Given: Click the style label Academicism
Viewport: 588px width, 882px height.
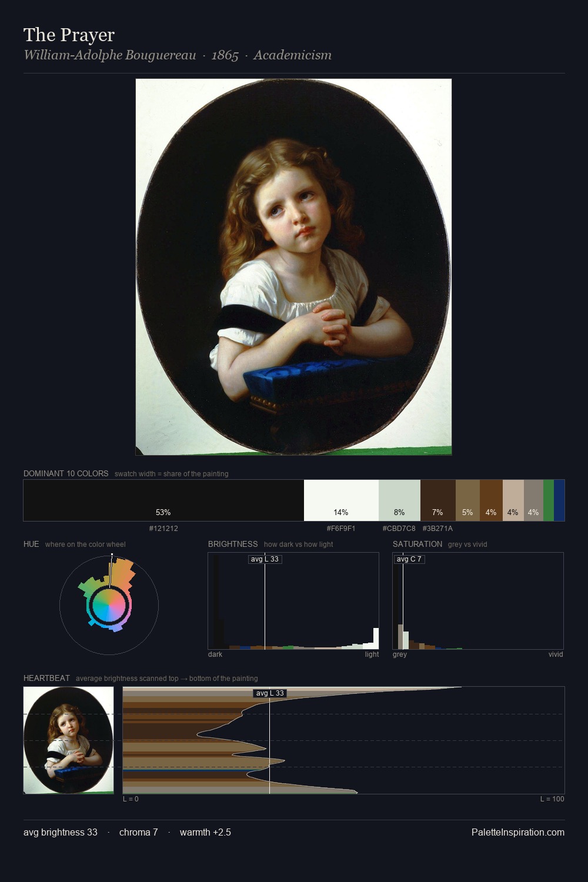Looking at the screenshot, I should (292, 55).
